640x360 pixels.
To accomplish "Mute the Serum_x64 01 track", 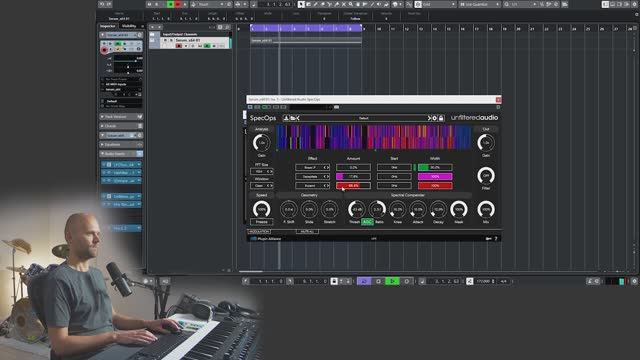I will tap(165, 40).
